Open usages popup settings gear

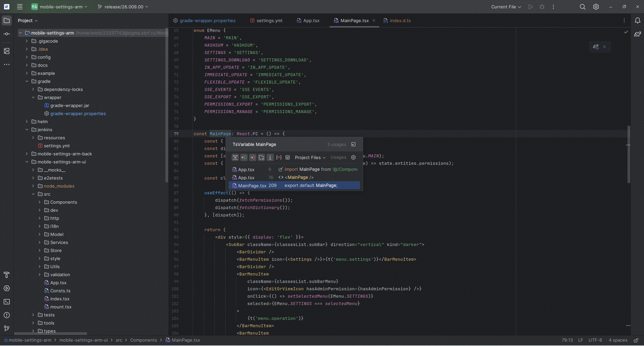click(x=353, y=157)
